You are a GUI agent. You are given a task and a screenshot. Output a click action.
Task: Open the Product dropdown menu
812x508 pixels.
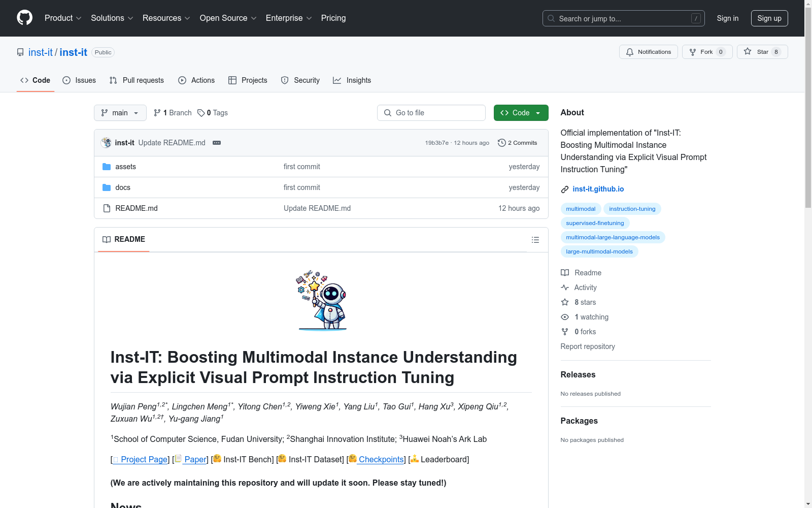coord(63,18)
